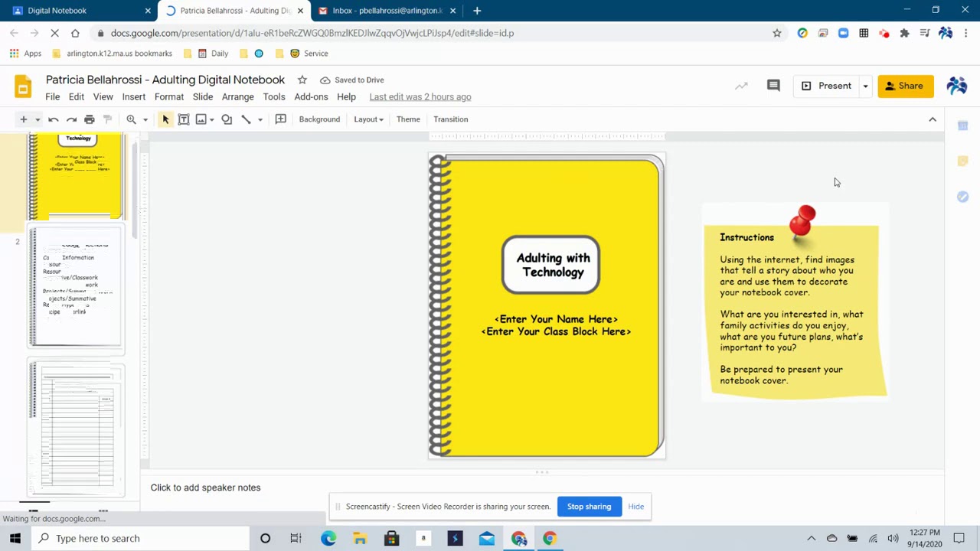Select the line tool

point(246,119)
